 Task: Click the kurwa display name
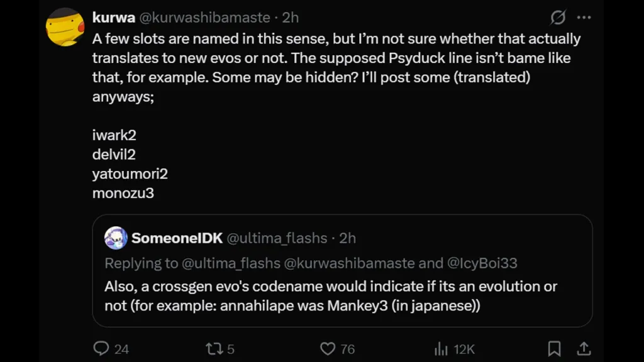tap(114, 18)
